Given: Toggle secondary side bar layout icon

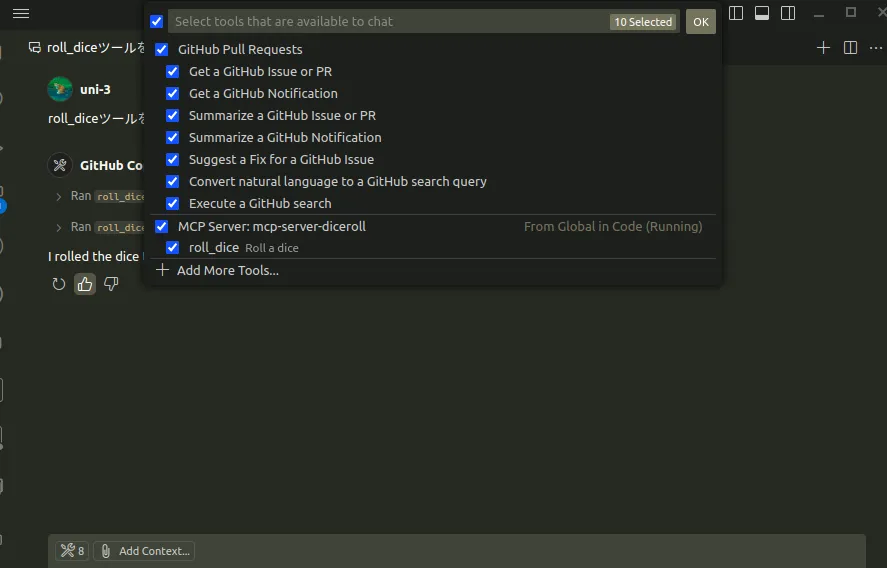Looking at the screenshot, I should (787, 12).
